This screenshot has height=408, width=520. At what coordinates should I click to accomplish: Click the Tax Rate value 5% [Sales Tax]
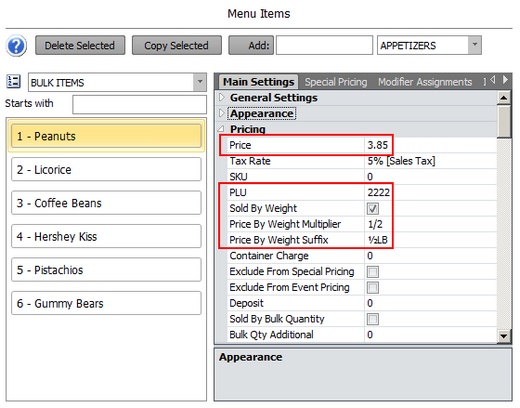pyautogui.click(x=401, y=161)
